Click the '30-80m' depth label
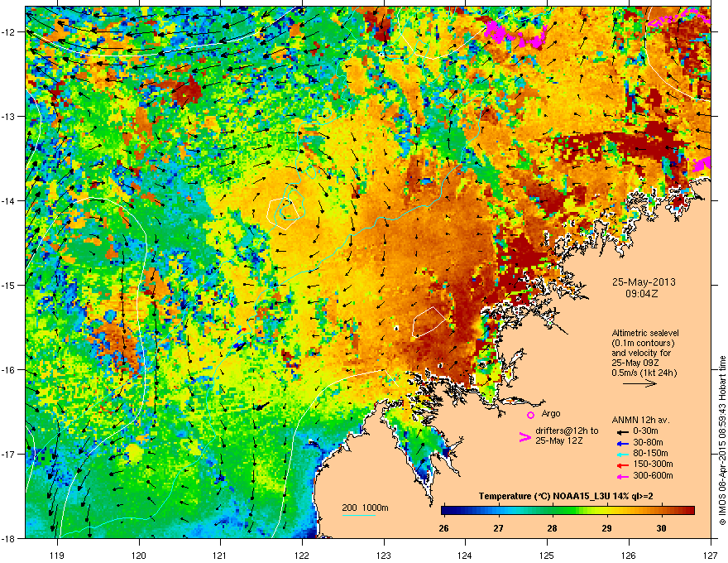 648,443
